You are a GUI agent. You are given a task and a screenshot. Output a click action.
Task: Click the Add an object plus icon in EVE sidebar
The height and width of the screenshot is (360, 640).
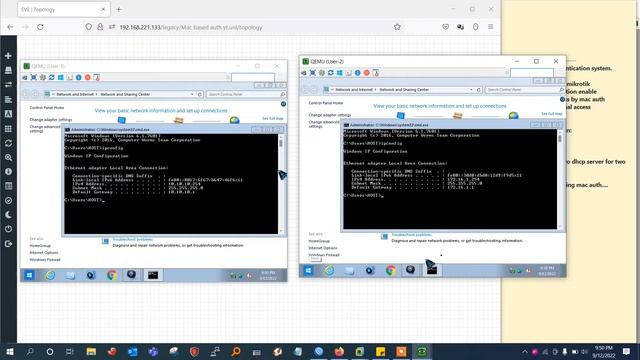(8, 56)
